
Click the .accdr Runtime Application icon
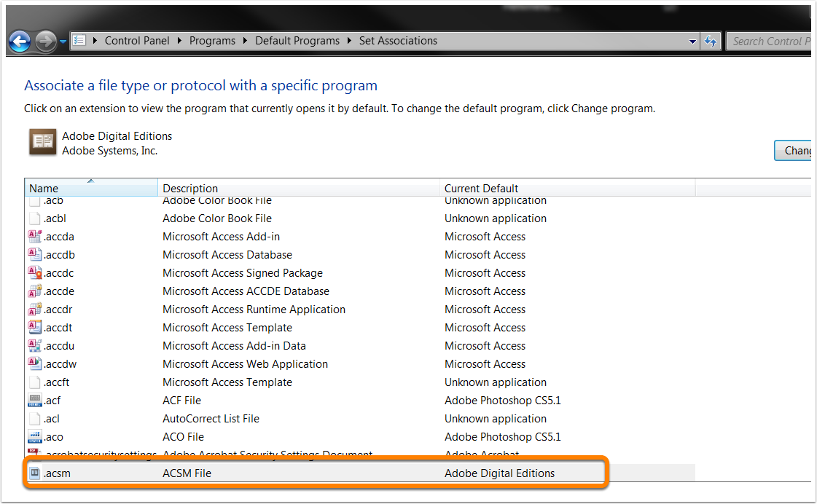coord(34,310)
